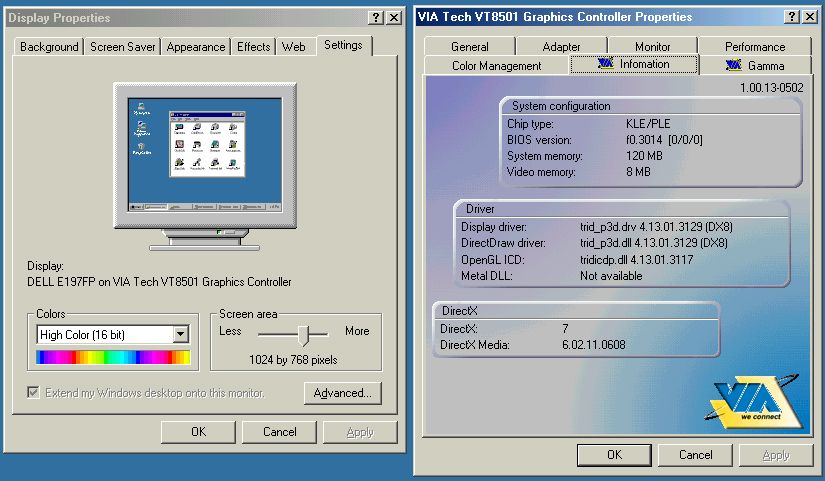The height and width of the screenshot is (481, 825).
Task: Click BIOS version value f0.3014 [0/0/0]
Action: tap(664, 140)
